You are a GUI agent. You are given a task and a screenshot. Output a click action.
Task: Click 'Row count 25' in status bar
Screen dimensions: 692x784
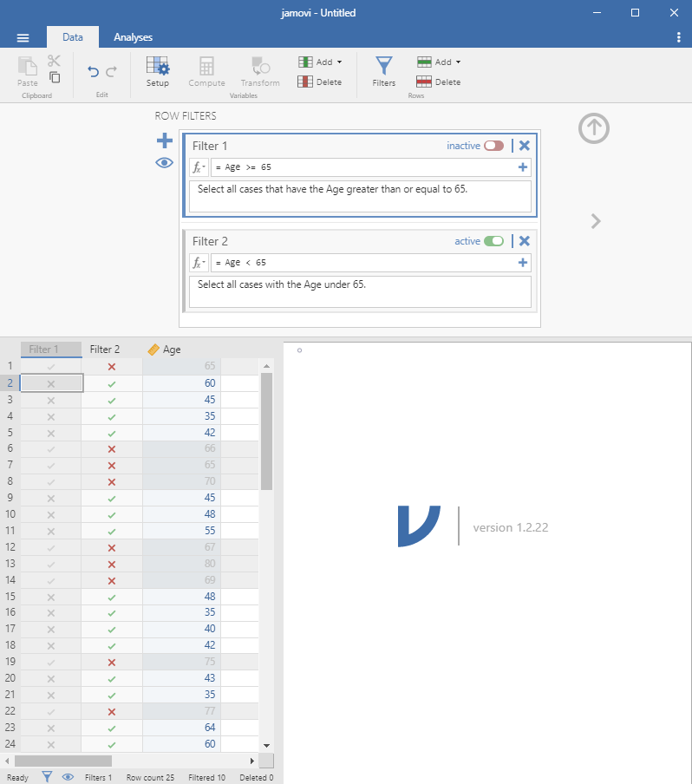pyautogui.click(x=151, y=778)
